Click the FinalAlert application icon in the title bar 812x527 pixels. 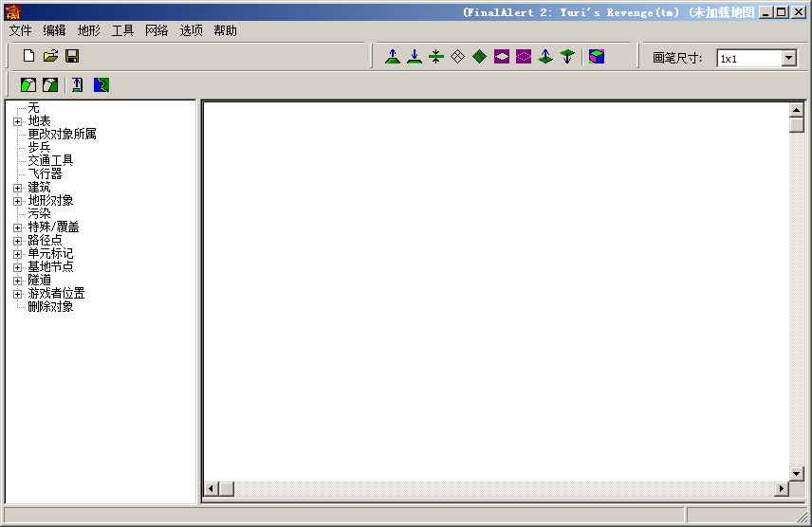coord(13,12)
